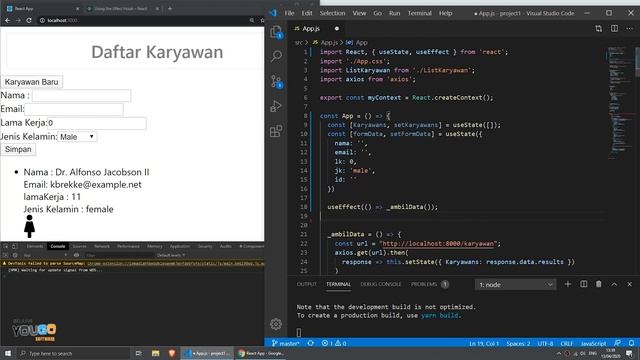Switch to the DEBUG CONSOLE tab

[x=381, y=284]
